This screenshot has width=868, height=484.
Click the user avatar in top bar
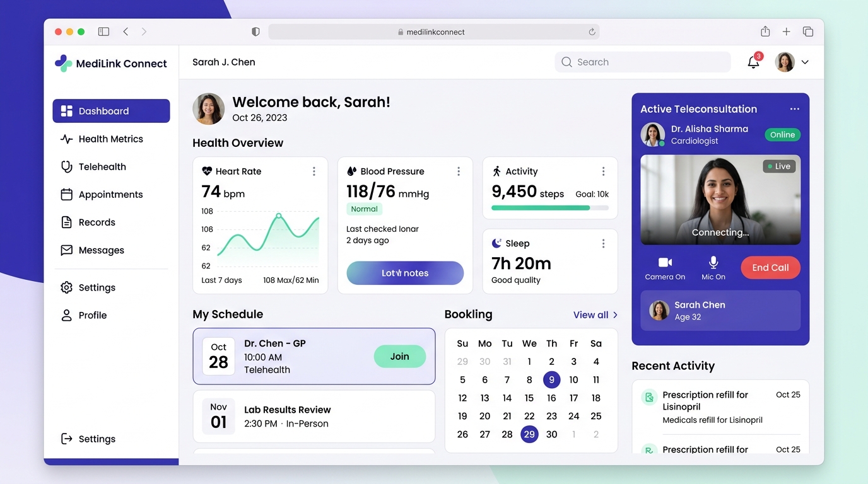(785, 62)
